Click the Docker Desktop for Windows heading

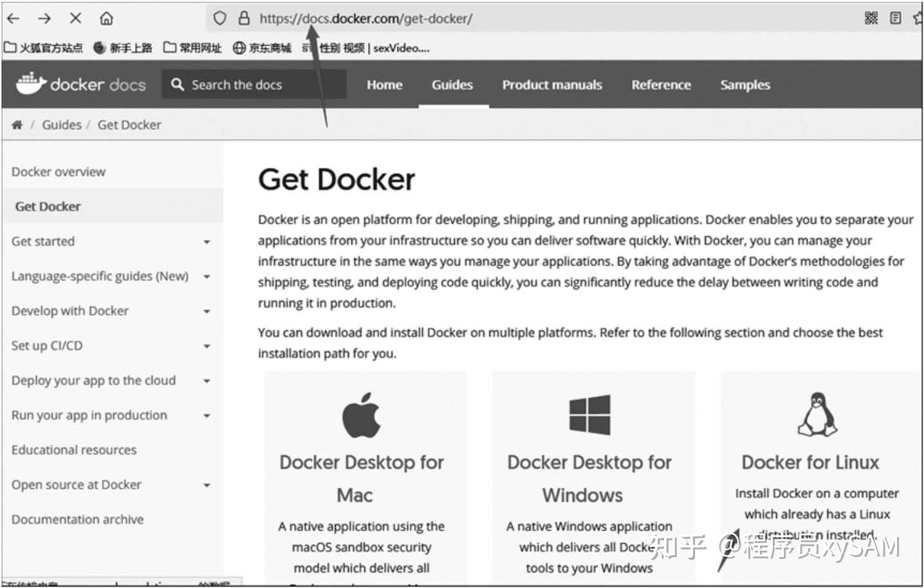click(589, 479)
